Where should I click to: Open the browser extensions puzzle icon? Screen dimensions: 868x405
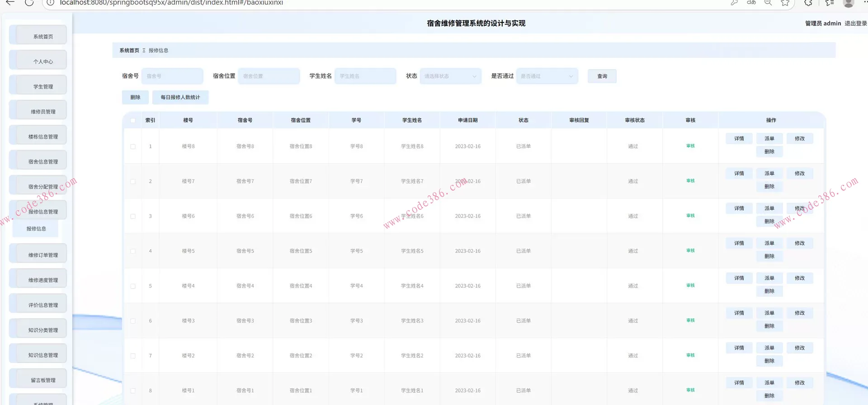(808, 3)
